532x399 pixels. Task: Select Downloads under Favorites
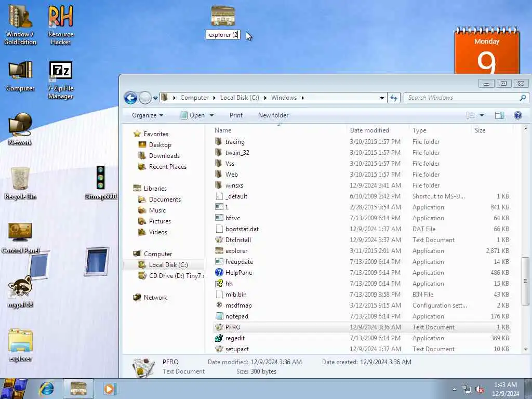click(159, 156)
